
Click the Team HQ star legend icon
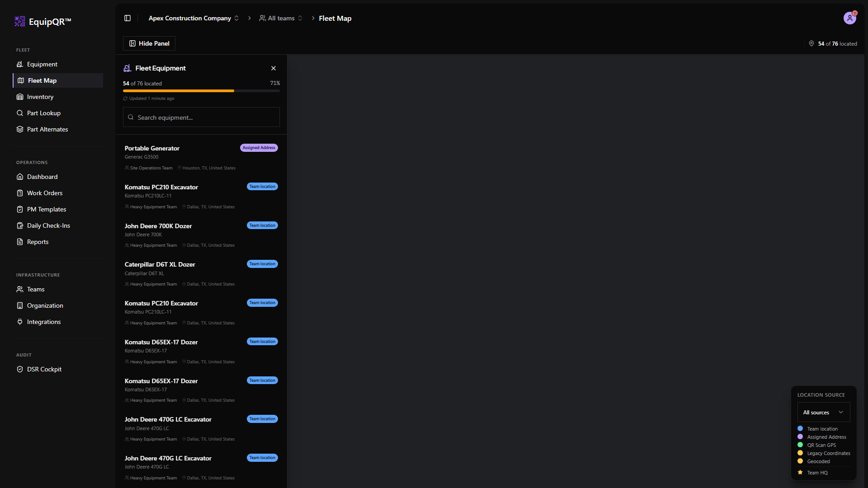(800, 473)
